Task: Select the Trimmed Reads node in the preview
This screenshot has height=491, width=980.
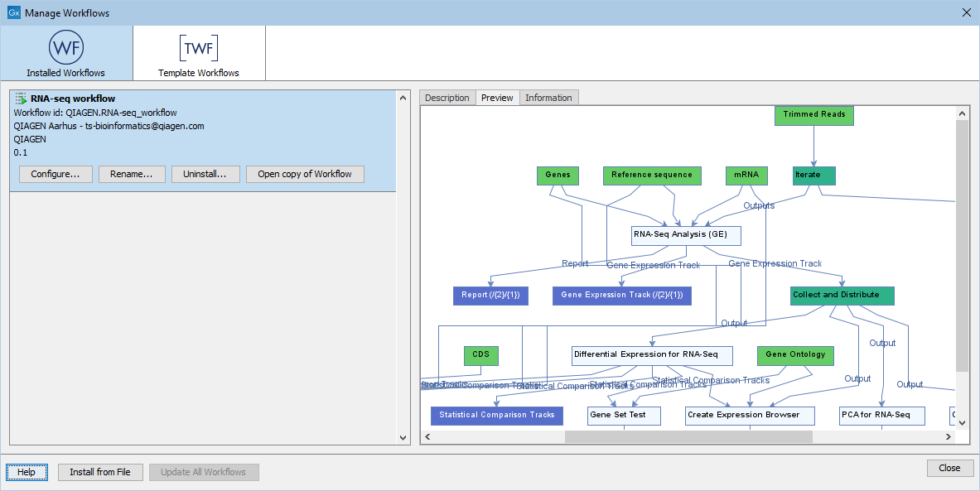Action: tap(813, 115)
